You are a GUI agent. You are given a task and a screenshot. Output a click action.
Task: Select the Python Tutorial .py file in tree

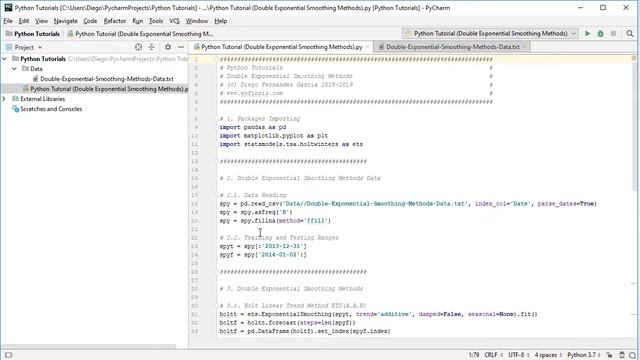click(109, 89)
